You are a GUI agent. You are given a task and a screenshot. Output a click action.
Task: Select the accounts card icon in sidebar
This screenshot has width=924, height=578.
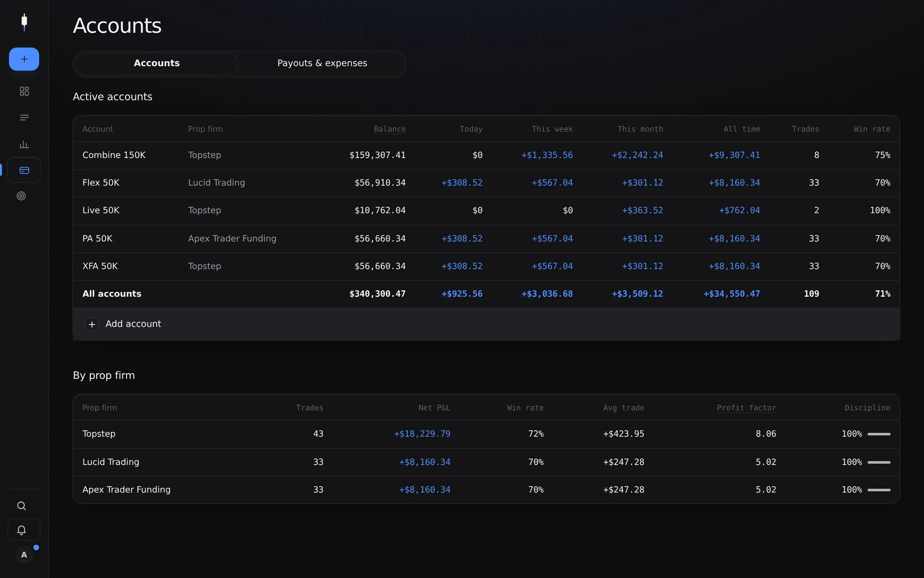[24, 170]
